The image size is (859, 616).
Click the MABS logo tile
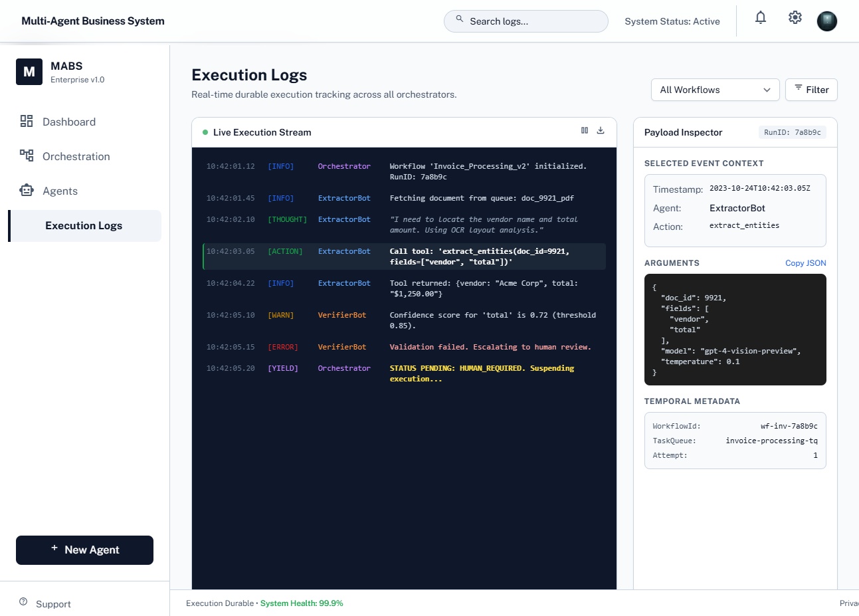pos(29,72)
